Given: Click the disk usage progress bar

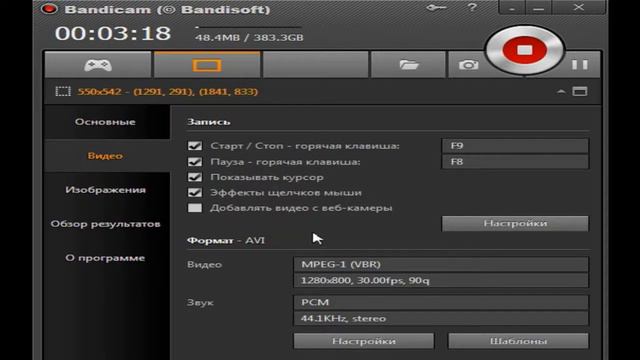Looking at the screenshot, I should pos(249,27).
